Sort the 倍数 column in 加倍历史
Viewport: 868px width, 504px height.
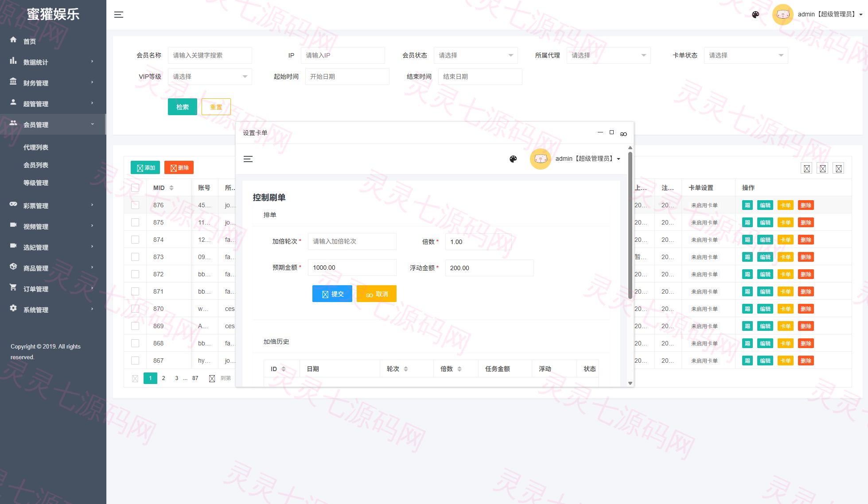(459, 369)
